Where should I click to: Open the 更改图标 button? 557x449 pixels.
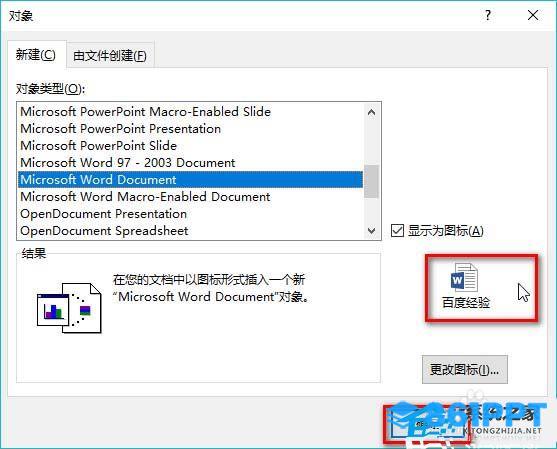click(465, 370)
